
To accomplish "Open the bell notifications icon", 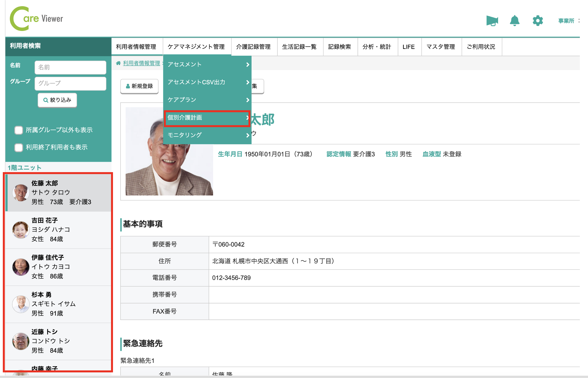I will pos(514,21).
